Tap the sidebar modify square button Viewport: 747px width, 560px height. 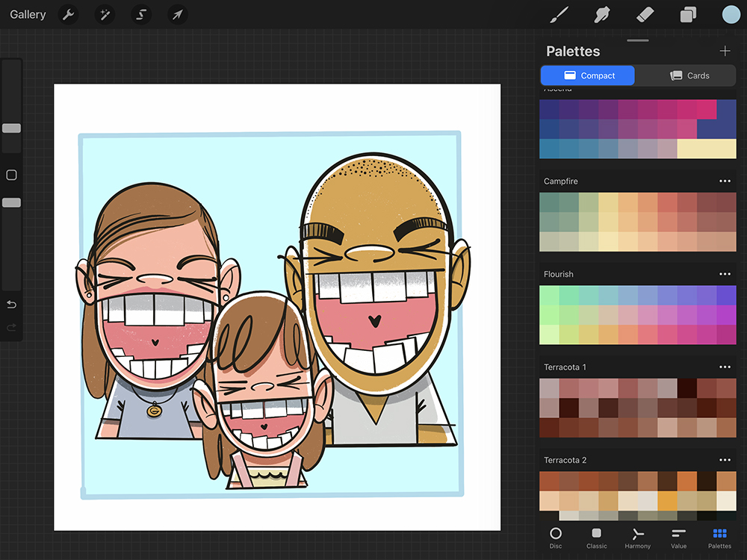[x=11, y=175]
